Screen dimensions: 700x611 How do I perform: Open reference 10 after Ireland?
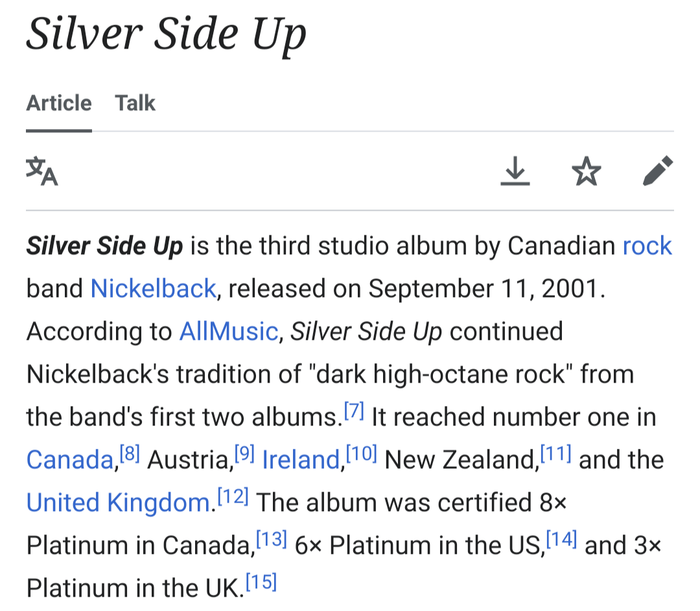(x=362, y=453)
